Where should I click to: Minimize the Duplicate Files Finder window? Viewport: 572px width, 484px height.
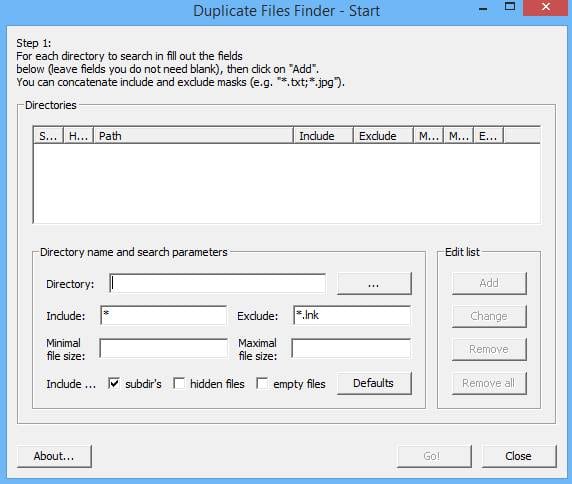coord(483,8)
